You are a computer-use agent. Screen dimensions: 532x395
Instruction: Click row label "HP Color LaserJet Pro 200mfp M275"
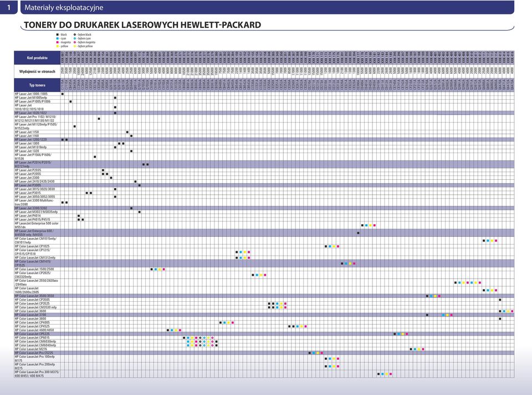tap(34, 366)
